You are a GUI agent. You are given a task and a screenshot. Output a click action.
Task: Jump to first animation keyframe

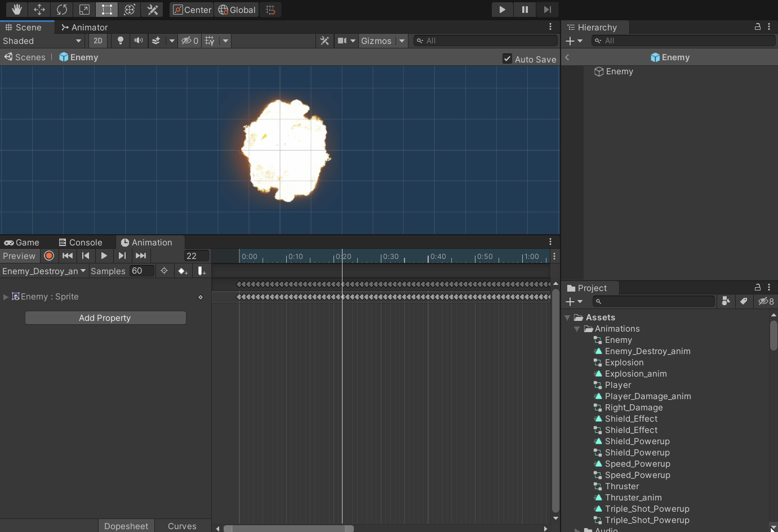(x=68, y=256)
